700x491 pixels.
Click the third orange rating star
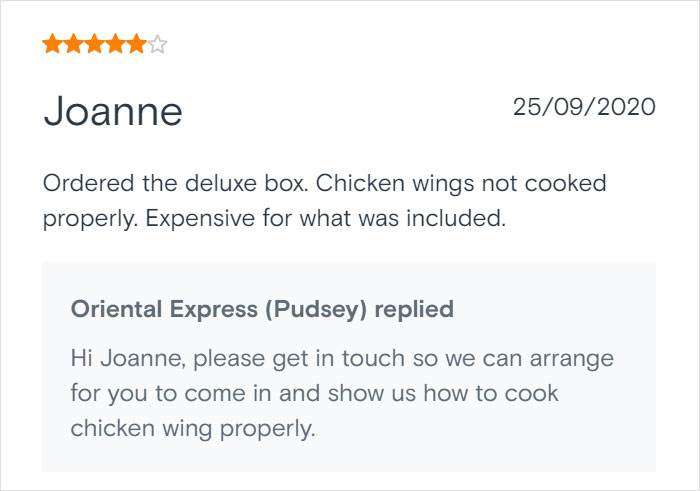[x=94, y=44]
